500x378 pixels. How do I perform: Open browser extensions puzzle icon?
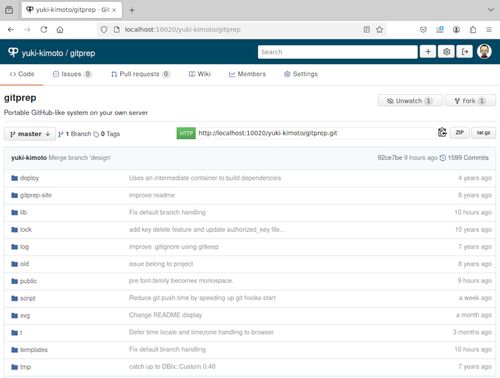point(473,30)
